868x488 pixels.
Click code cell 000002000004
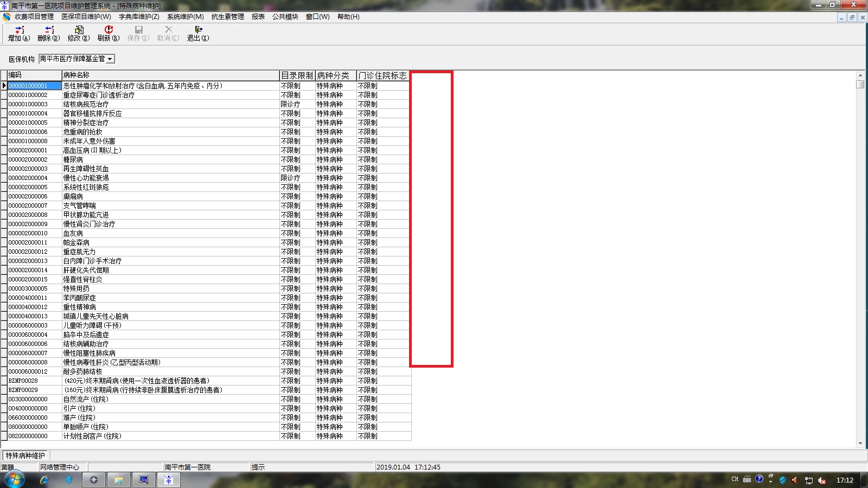35,178
